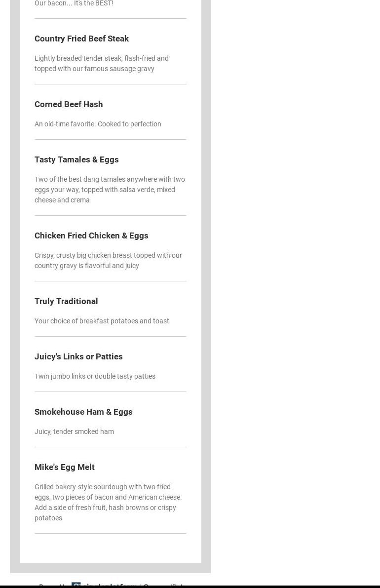
Task: Open the SinglePlatform footer link
Action: pyautogui.click(x=109, y=586)
